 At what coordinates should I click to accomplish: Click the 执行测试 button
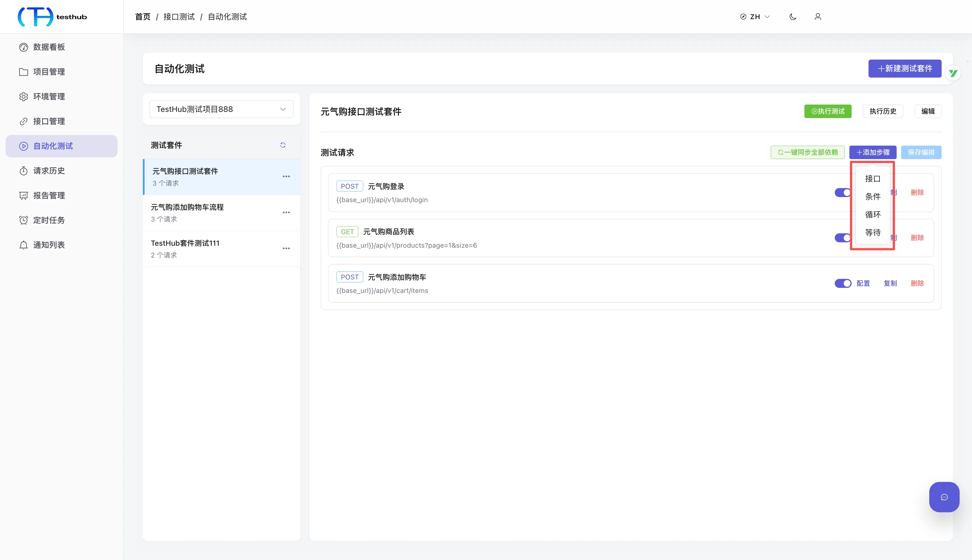(828, 111)
